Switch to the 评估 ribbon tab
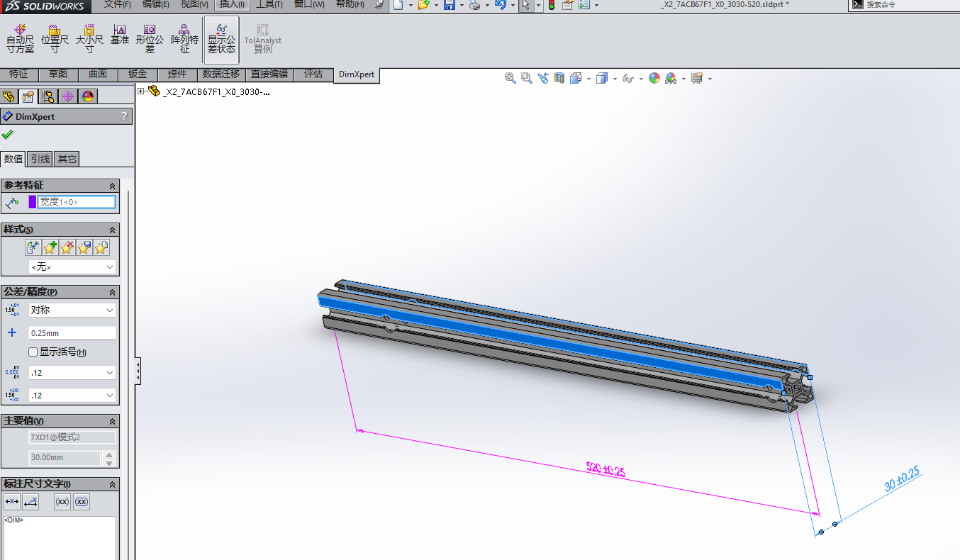The height and width of the screenshot is (560, 960). (313, 74)
